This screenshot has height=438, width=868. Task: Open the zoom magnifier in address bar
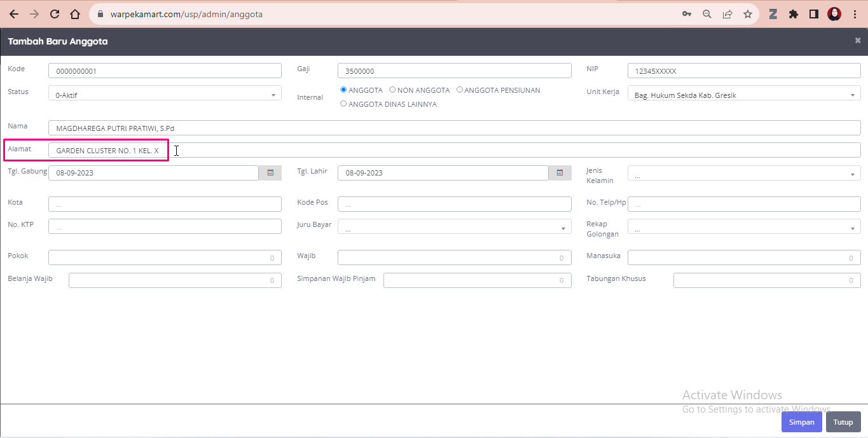pyautogui.click(x=707, y=14)
